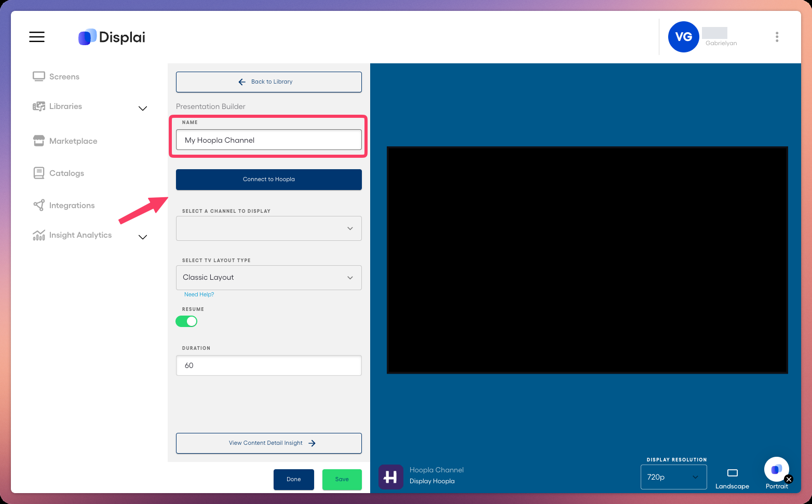Expand the Libraries submenu chevron
This screenshot has width=812, height=504.
[143, 108]
